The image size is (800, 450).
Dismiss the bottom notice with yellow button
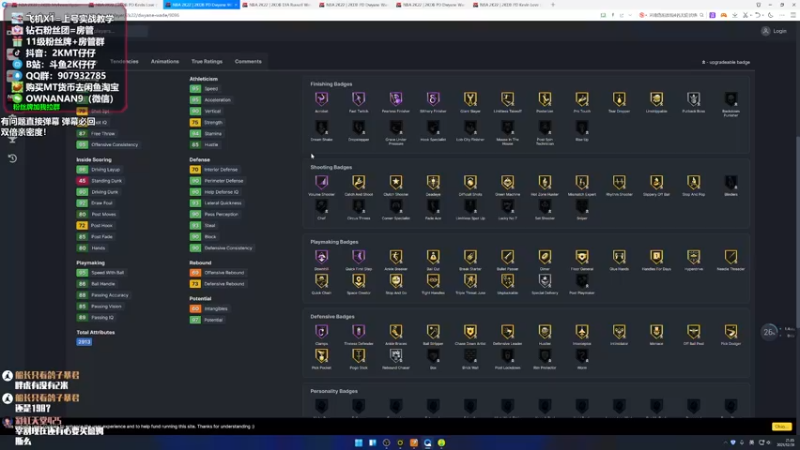pyautogui.click(x=781, y=427)
